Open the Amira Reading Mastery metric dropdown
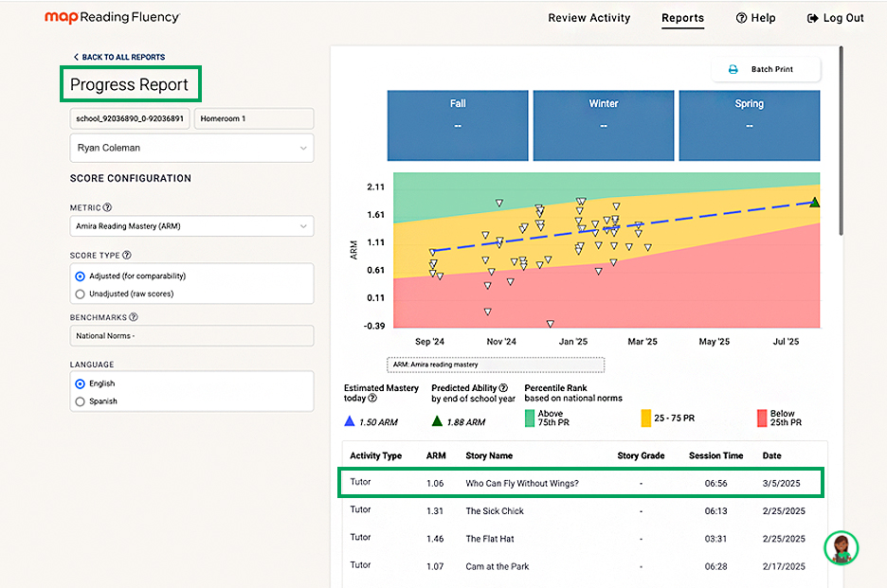The height and width of the screenshot is (588, 887). tap(191, 226)
